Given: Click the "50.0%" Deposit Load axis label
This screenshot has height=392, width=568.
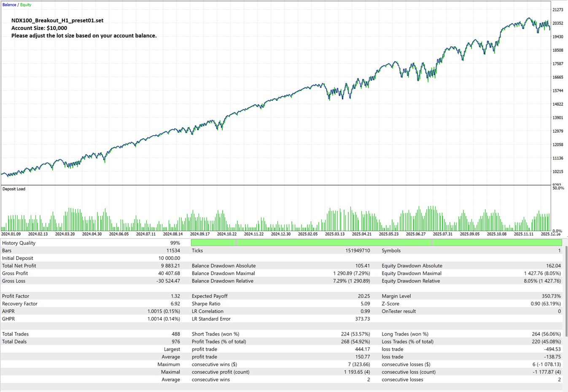Looking at the screenshot, I should coord(558,188).
